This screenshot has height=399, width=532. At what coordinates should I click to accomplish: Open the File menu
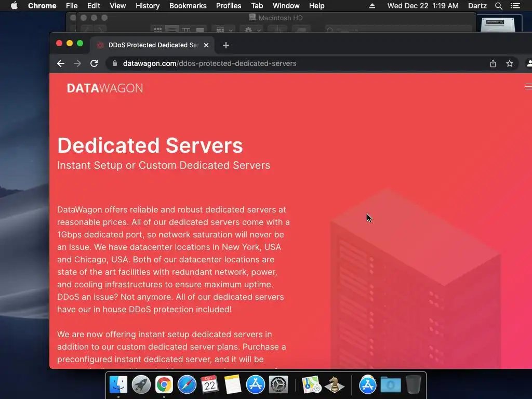(x=72, y=6)
